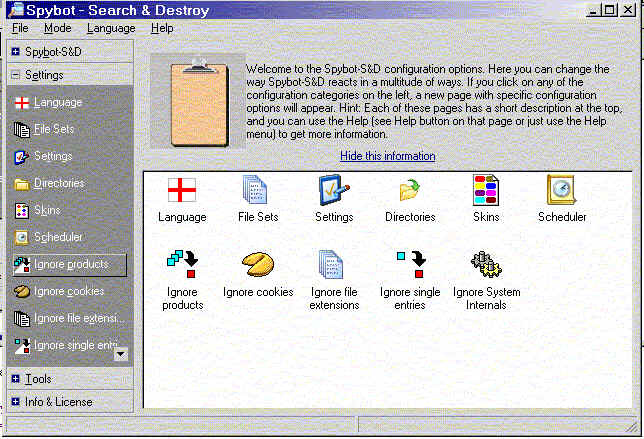
Task: Click the Scheduler icon in the sidebar
Action: pos(22,237)
